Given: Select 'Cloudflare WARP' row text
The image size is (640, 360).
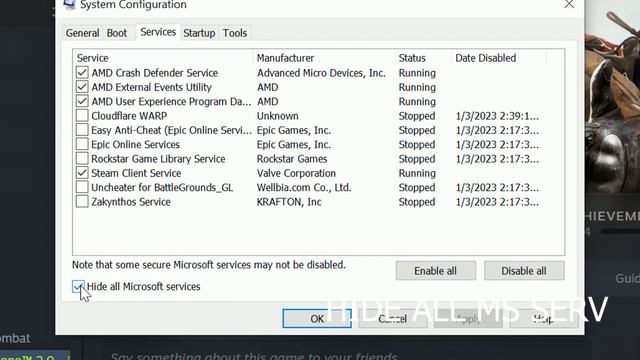Looking at the screenshot, I should (x=129, y=116).
